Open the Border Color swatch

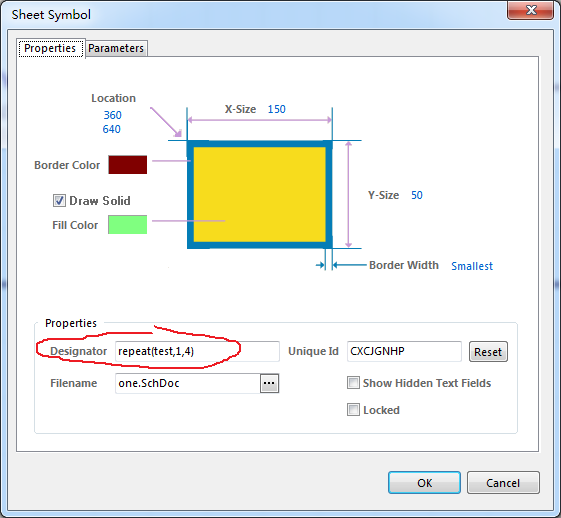coord(128,165)
